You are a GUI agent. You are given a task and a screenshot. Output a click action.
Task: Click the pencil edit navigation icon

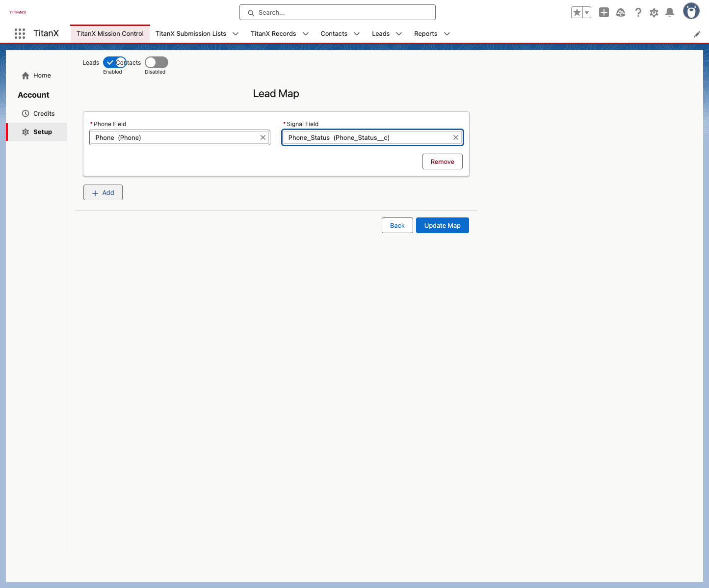(697, 34)
